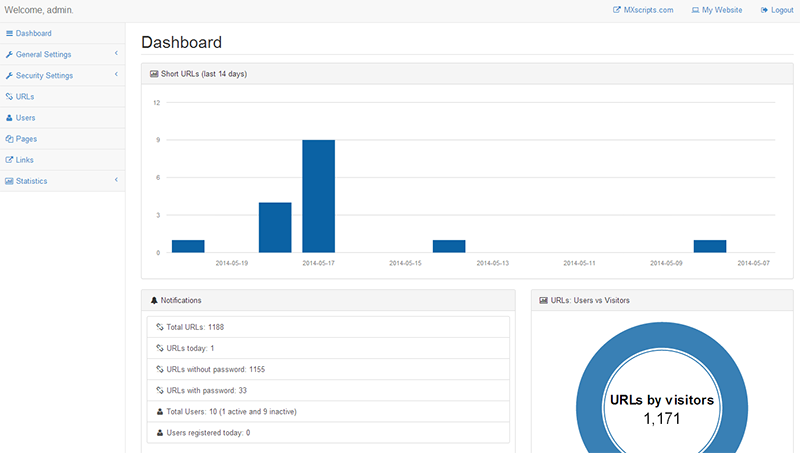Viewport: 800px width, 453px height.
Task: Click the 'Welcome, admin.' text
Action: pos(39,10)
